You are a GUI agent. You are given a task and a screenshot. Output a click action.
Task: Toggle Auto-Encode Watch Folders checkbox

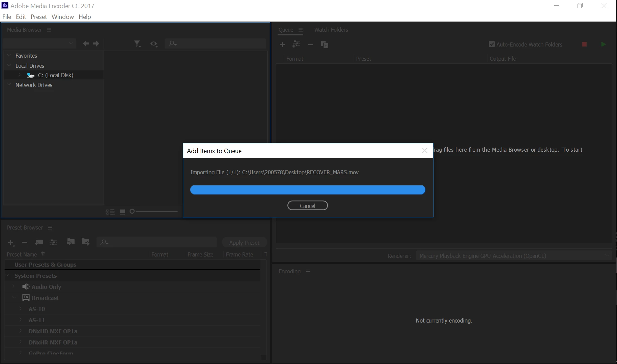[x=492, y=44]
